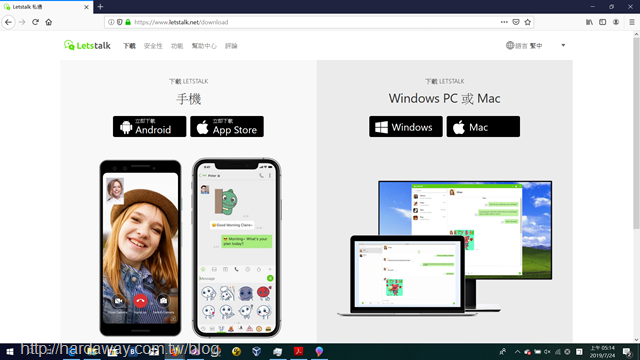Download the Mac version
This screenshot has width=640, height=360.
[x=483, y=127]
